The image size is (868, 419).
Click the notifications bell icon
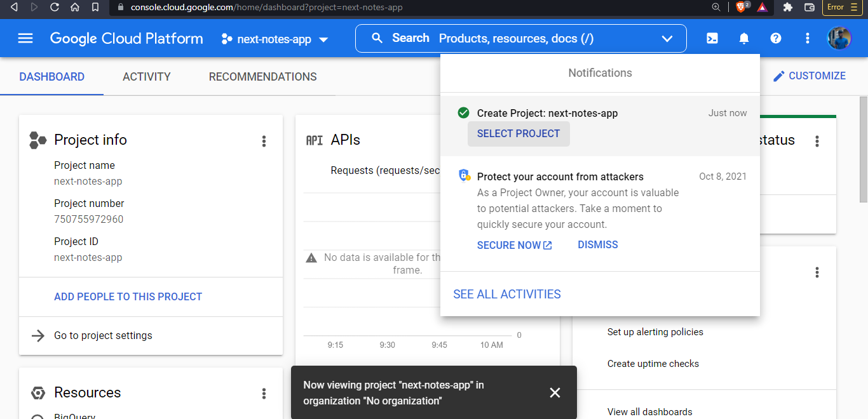pyautogui.click(x=744, y=39)
